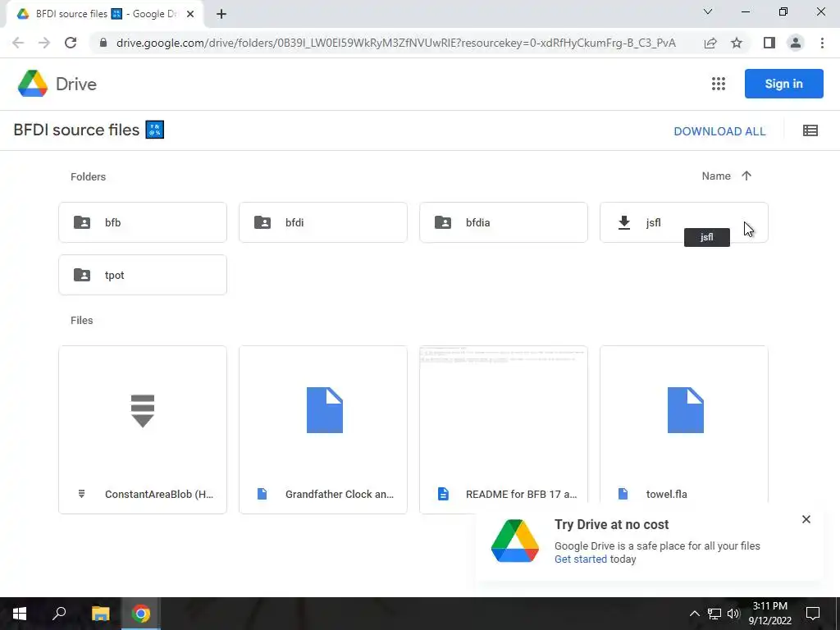Close the BFDI source files tab
The image size is (840, 630).
(190, 14)
